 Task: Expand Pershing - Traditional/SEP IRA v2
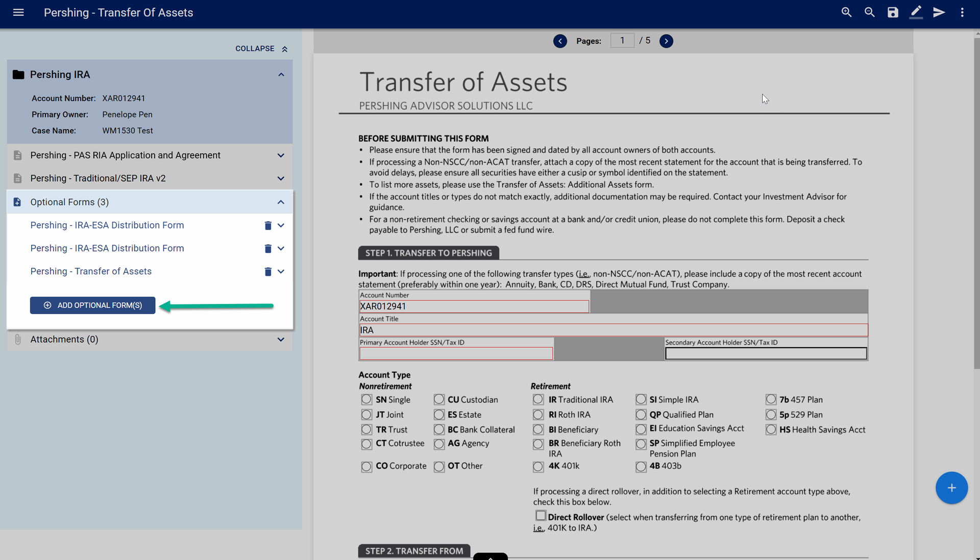(281, 179)
